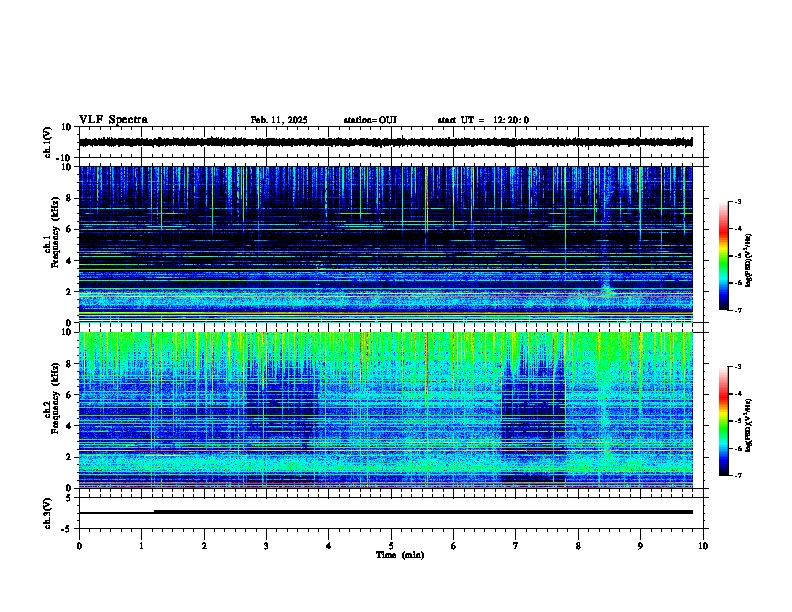The height and width of the screenshot is (612, 792).
Task: Click the "4" tick on ch.1 frequency axis
Action: 70,261
